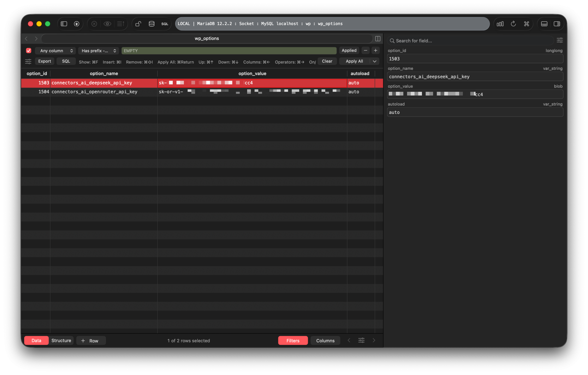
Task: Go forward with the right chevron
Action: coord(36,39)
